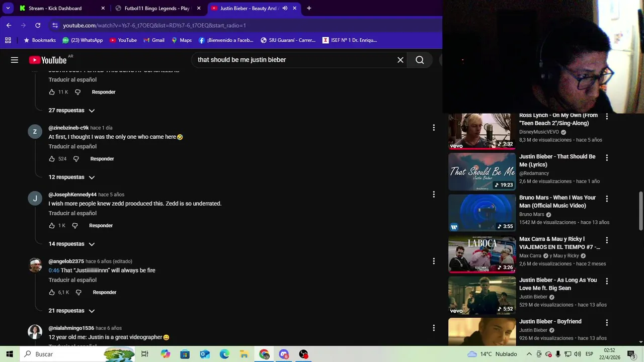Switch to Stream - Kick Dashboard tab

pos(62,8)
